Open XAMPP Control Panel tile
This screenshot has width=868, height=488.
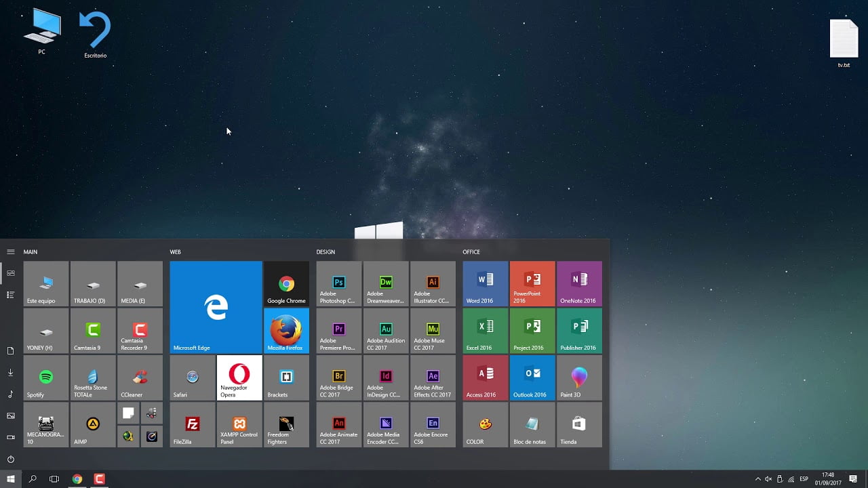pyautogui.click(x=239, y=424)
